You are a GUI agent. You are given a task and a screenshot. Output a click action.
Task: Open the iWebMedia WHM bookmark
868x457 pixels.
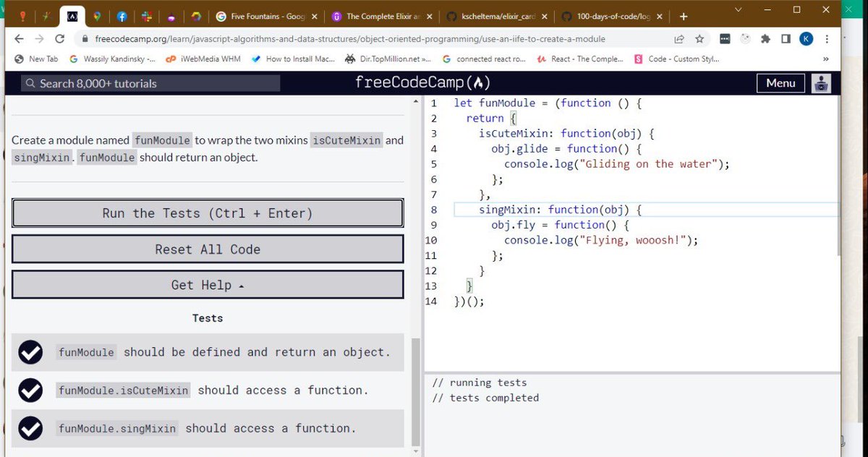203,59
